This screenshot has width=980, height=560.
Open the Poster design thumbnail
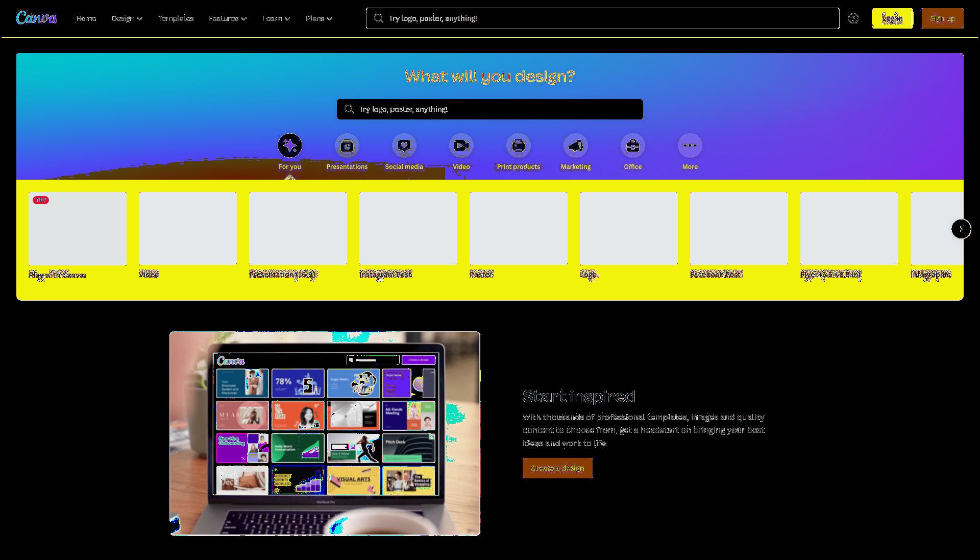(x=519, y=229)
